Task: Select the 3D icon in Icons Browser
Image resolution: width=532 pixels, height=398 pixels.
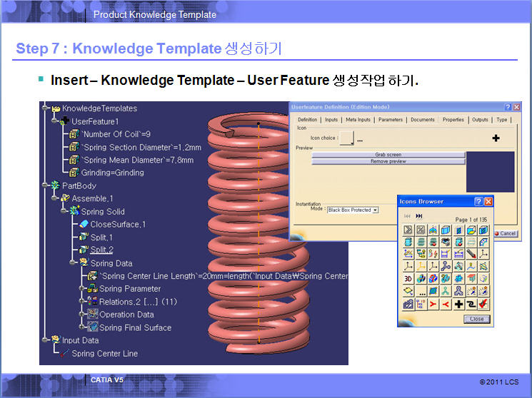Action: (408, 278)
